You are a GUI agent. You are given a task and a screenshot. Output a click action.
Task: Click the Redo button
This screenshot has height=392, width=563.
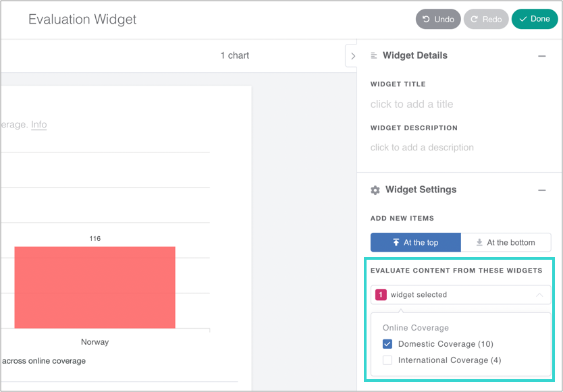(x=486, y=19)
